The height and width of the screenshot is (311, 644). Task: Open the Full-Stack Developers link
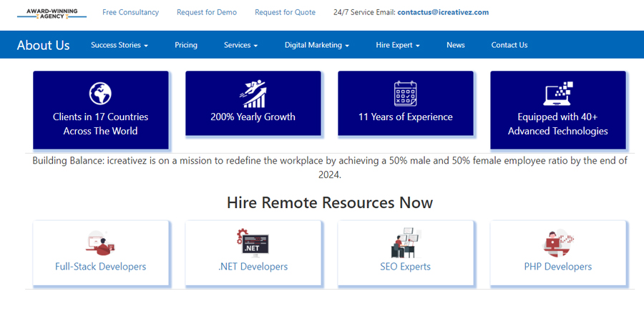click(101, 267)
